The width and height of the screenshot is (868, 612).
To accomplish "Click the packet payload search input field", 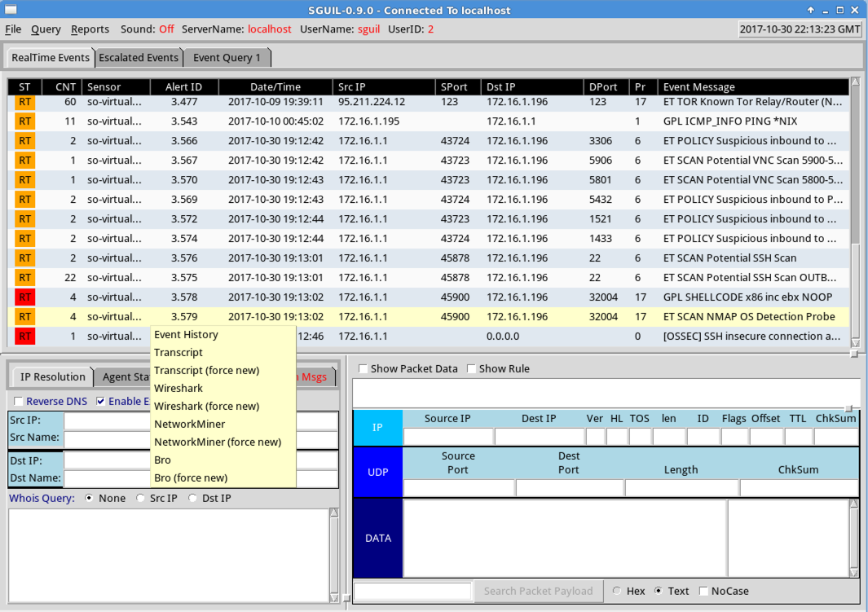I will tap(413, 592).
